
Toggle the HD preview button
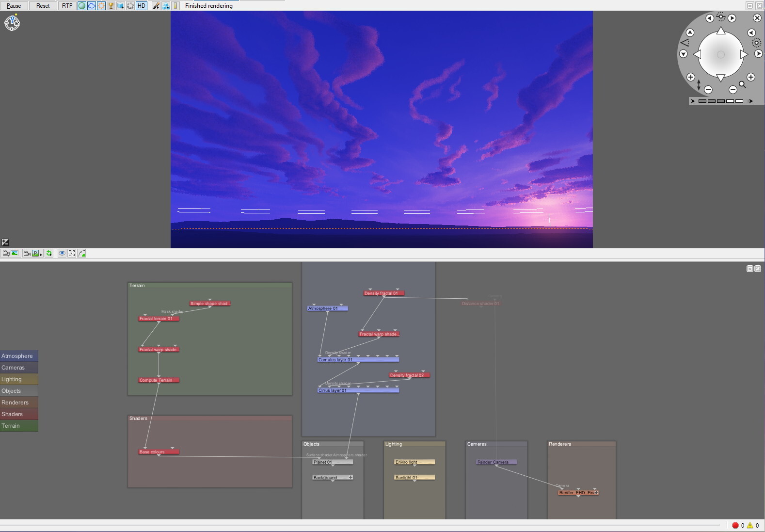tap(141, 6)
